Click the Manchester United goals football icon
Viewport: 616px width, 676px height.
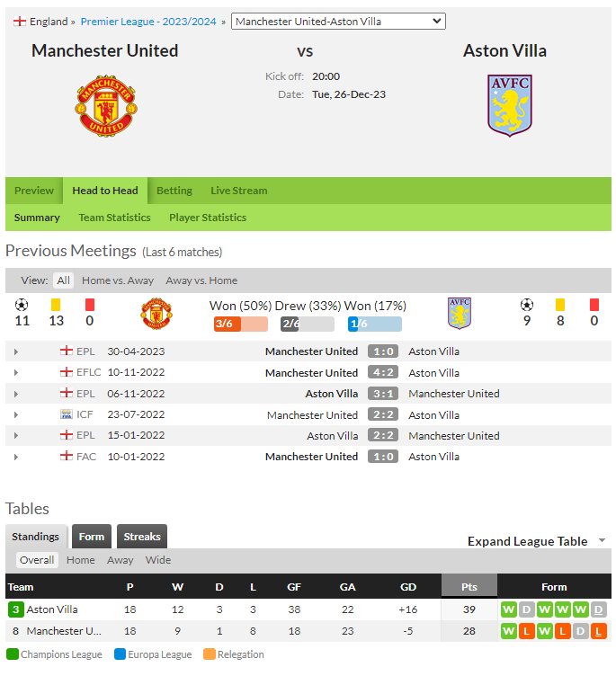(22, 306)
